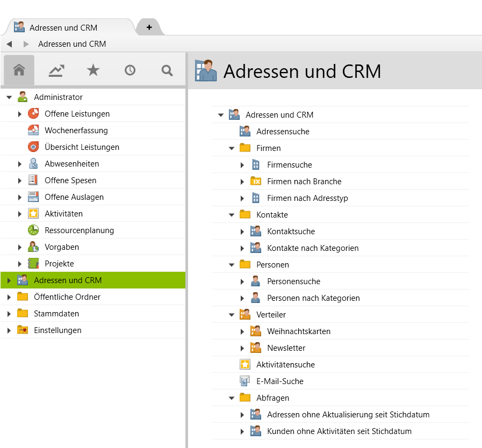Collapse the Firmen folder
This screenshot has height=448, width=482.
pos(232,148)
